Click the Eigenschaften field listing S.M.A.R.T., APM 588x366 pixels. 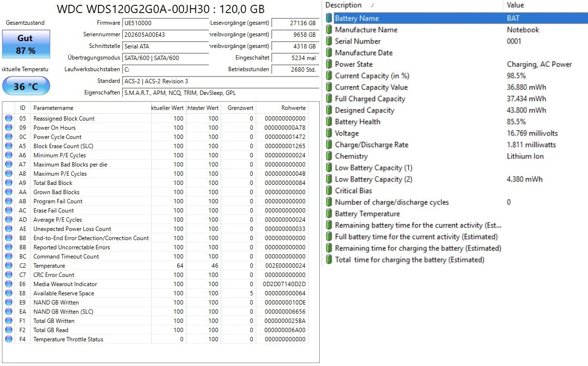coord(220,93)
